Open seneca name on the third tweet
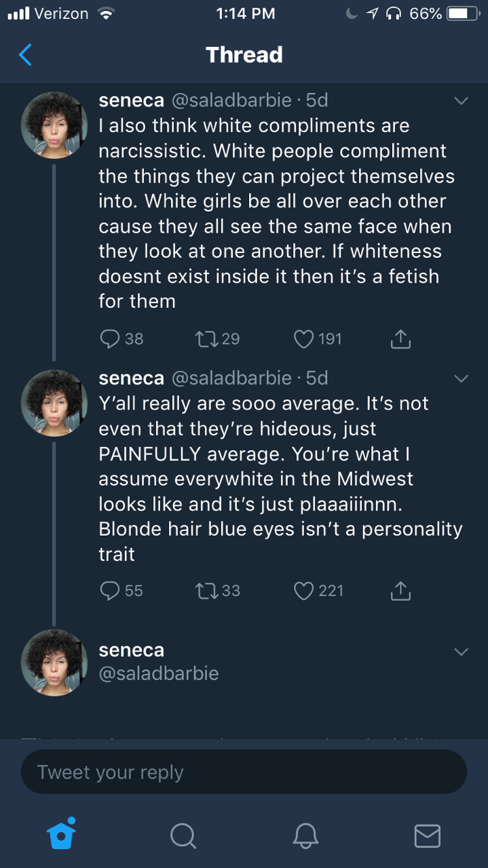This screenshot has width=488, height=868. 132,650
